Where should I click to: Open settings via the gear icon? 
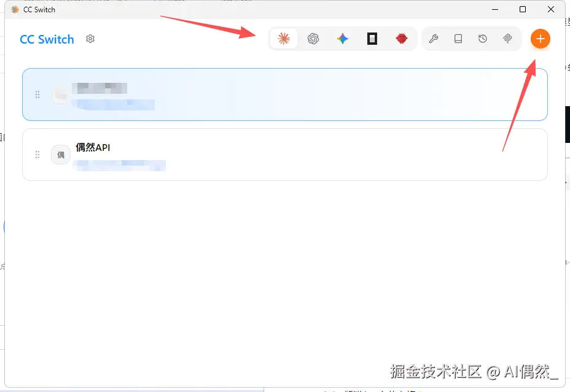click(90, 39)
